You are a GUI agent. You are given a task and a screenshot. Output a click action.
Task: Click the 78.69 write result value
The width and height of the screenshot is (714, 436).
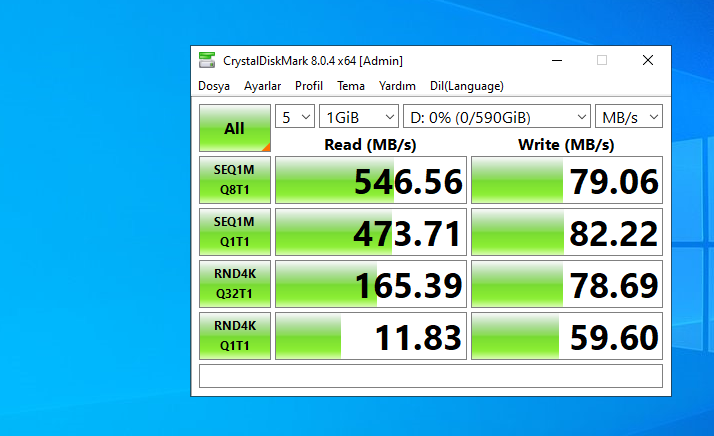click(x=567, y=284)
